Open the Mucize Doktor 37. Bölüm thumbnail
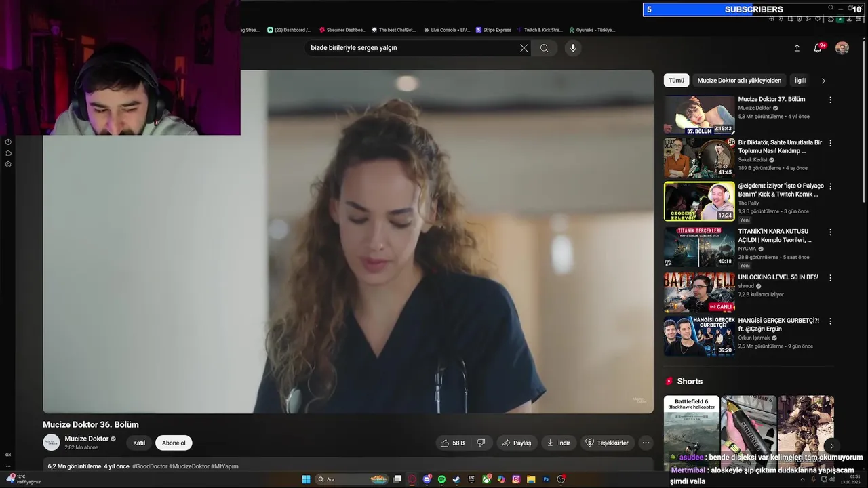 699,115
